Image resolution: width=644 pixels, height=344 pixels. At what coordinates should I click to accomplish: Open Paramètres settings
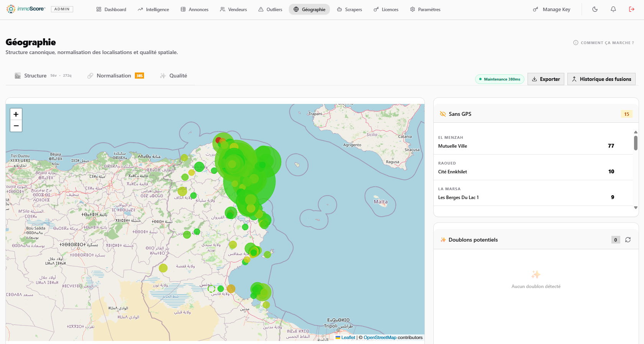[x=425, y=9]
